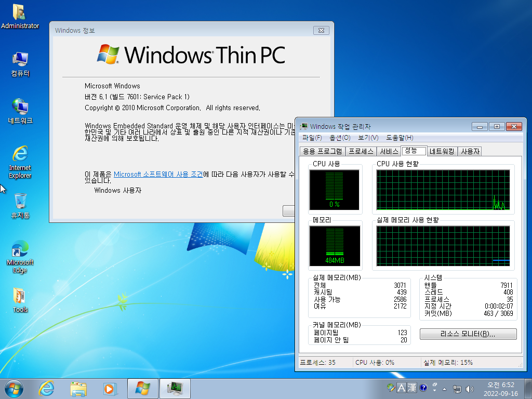
Task: Show hidden tray icons arrow
Action: [445, 389]
